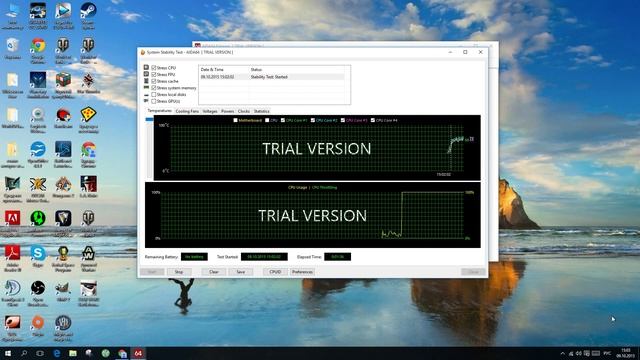640x360 pixels.
Task: Switch to the Cooling Fans tab
Action: (x=187, y=111)
